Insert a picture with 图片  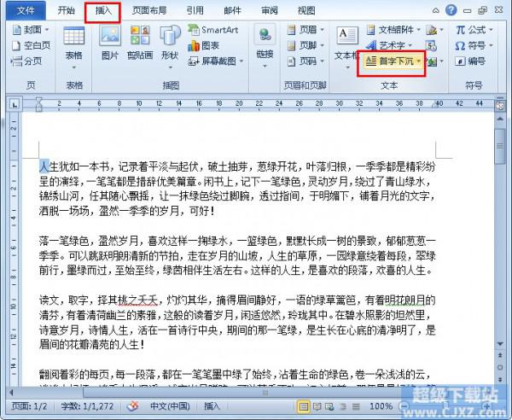[x=110, y=43]
